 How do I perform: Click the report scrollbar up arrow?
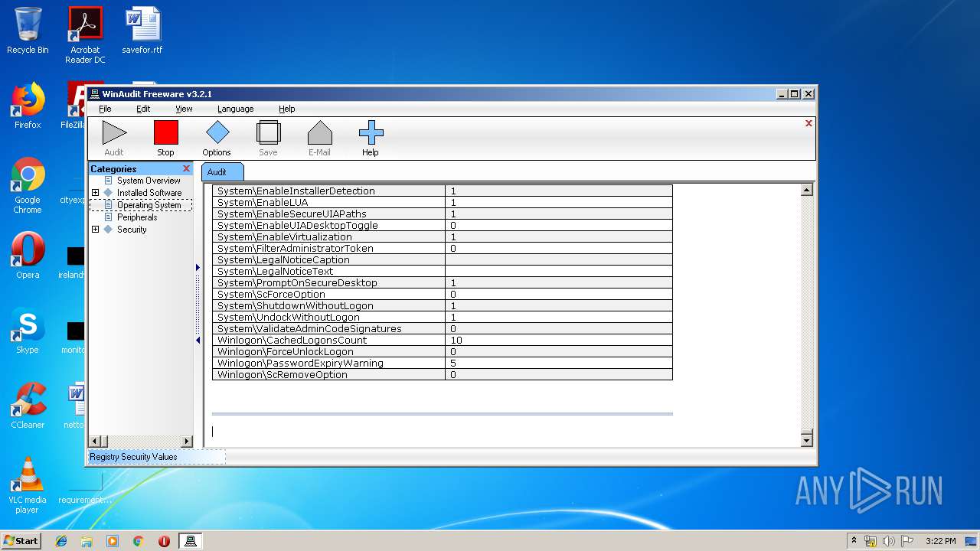click(x=806, y=190)
